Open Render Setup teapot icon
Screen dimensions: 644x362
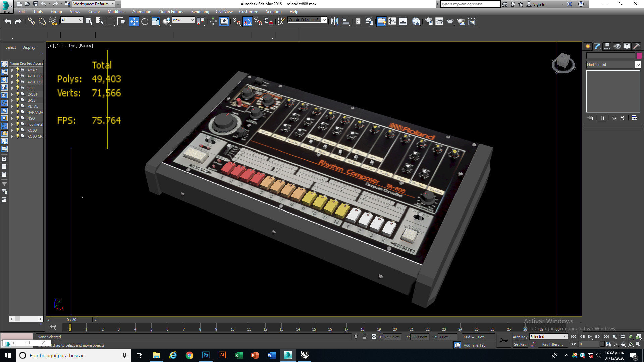429,21
